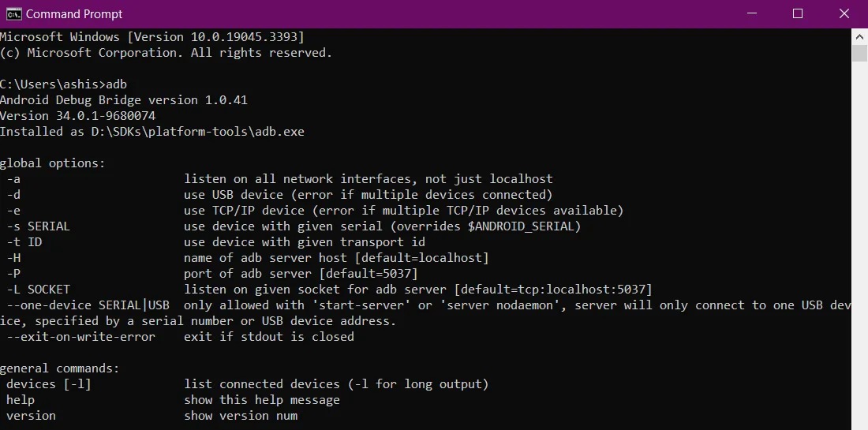This screenshot has width=868, height=430.
Task: Click the '-a' option flag
Action: click(x=13, y=179)
